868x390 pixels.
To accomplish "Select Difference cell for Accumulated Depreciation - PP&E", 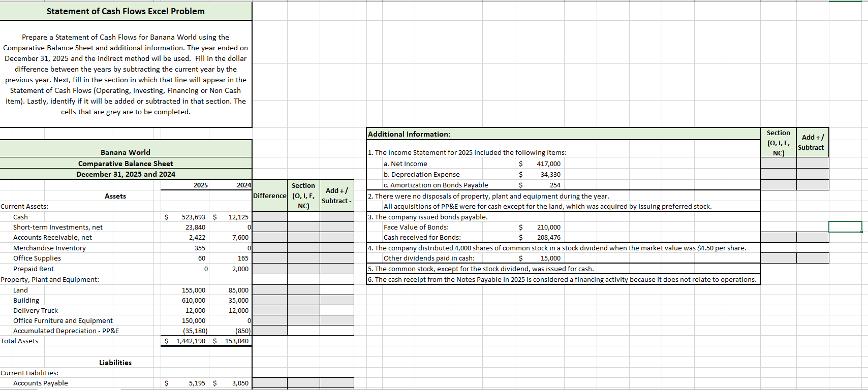I will point(270,331).
